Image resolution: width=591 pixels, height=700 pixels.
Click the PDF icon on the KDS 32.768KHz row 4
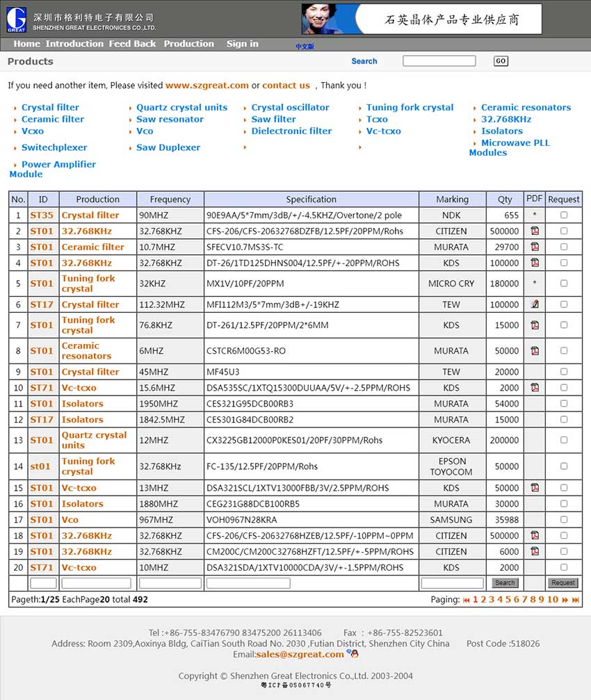coord(535,263)
